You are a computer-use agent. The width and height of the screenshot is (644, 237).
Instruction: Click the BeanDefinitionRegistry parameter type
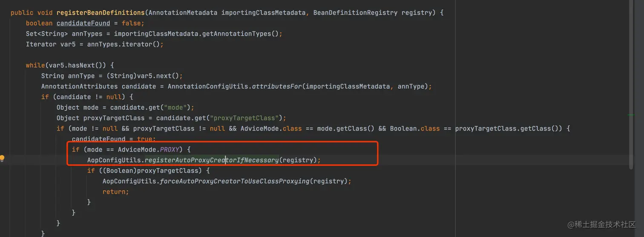click(356, 13)
